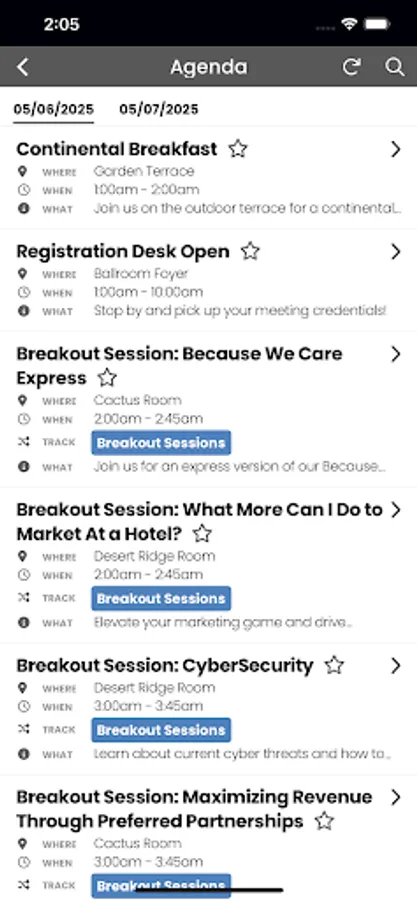Favorite the What More Can I Do to Market session
Screen dimensions: 417x900
click(x=201, y=534)
